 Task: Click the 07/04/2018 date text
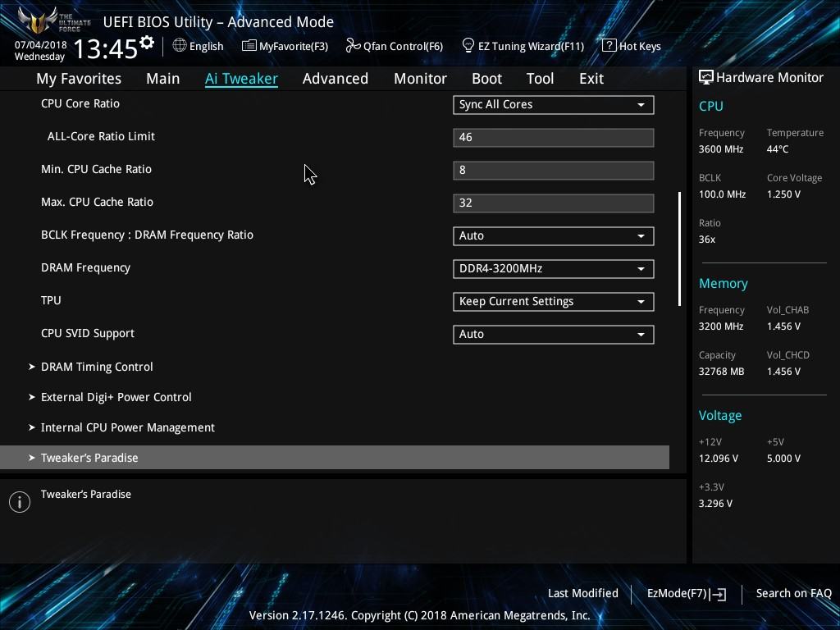41,45
